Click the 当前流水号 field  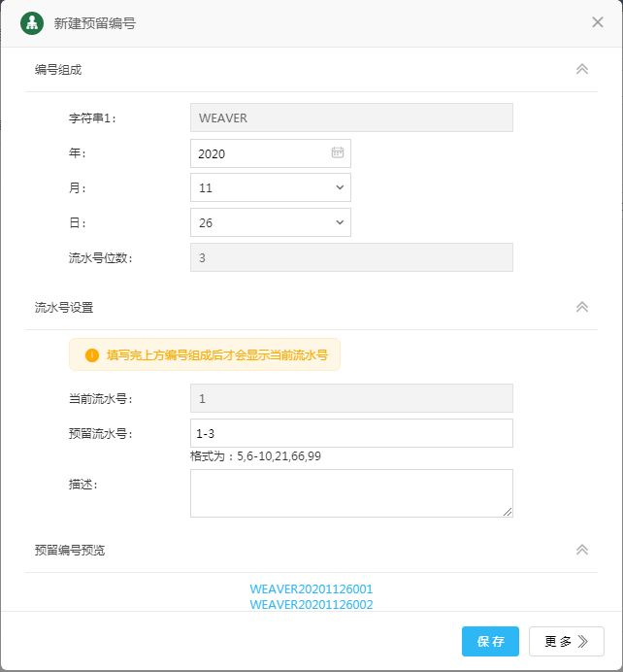click(x=350, y=398)
